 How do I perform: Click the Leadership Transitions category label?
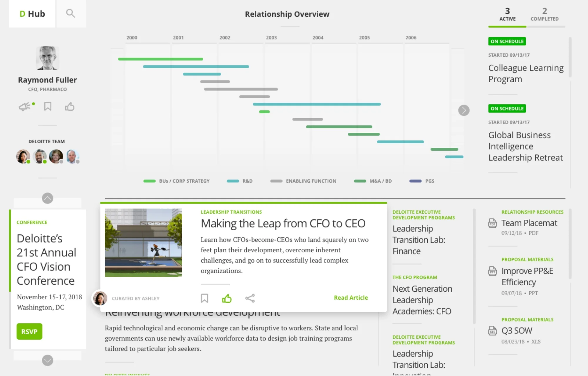click(x=231, y=212)
